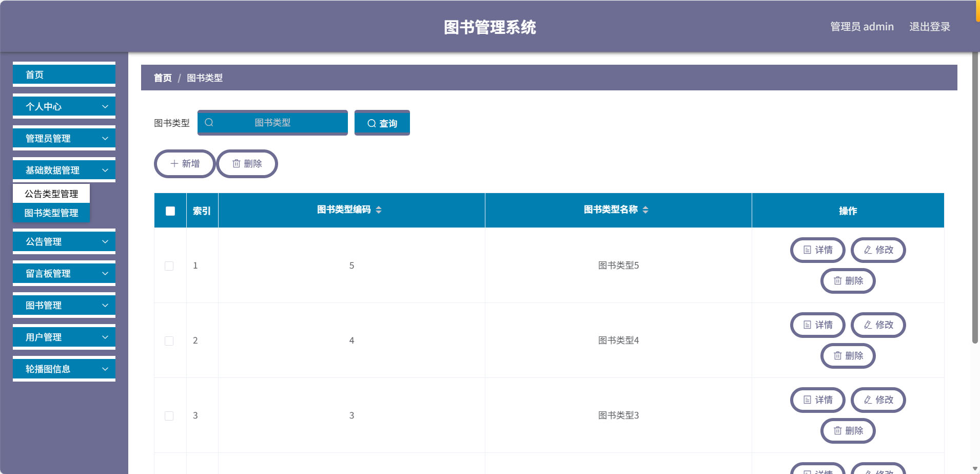The image size is (980, 474).
Task: Click document icon of 详情 for 图书类型4
Action: point(807,325)
